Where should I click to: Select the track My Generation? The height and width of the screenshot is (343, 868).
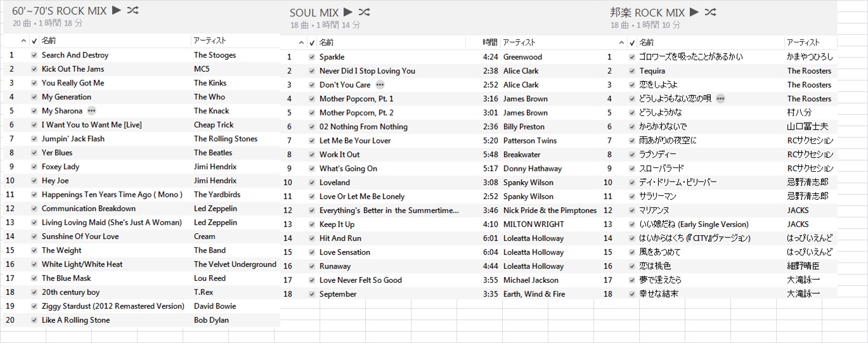(x=67, y=97)
